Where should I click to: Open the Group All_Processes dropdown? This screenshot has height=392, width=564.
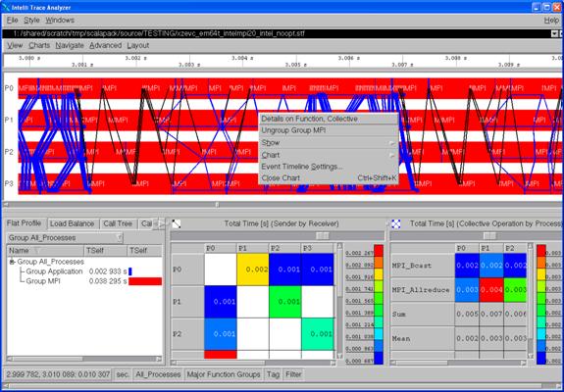point(65,238)
